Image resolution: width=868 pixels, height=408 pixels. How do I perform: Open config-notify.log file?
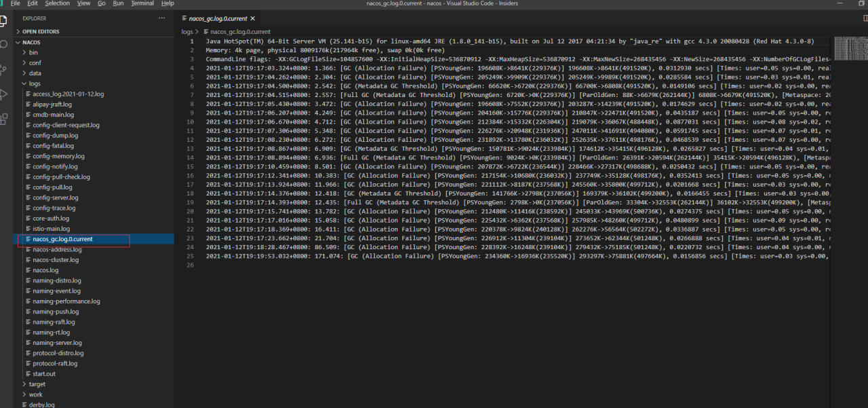coord(56,166)
